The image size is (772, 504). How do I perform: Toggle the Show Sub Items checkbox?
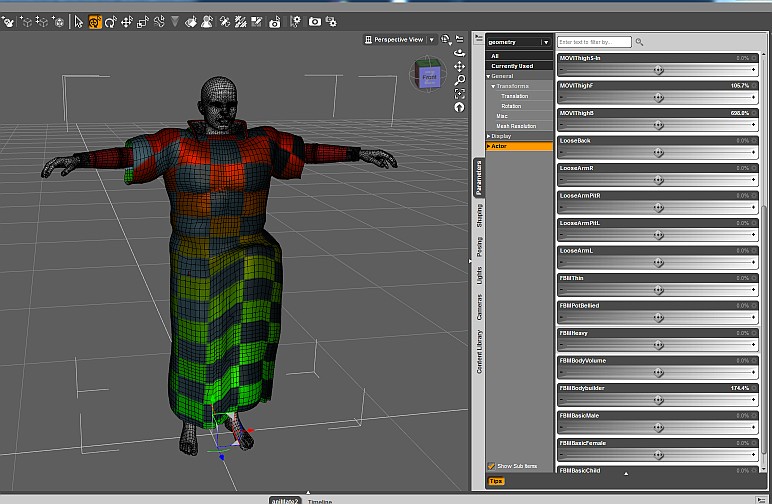point(491,466)
